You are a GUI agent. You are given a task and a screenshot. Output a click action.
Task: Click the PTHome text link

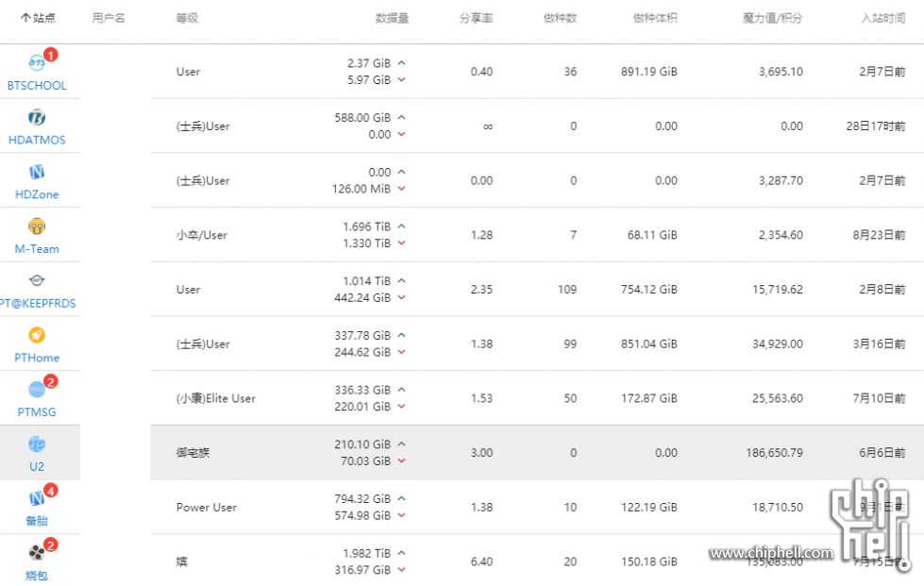pyautogui.click(x=37, y=358)
